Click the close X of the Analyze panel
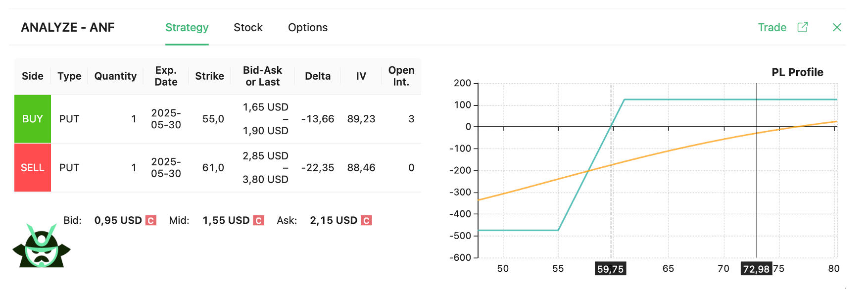The width and height of the screenshot is (868, 296). pyautogui.click(x=837, y=27)
